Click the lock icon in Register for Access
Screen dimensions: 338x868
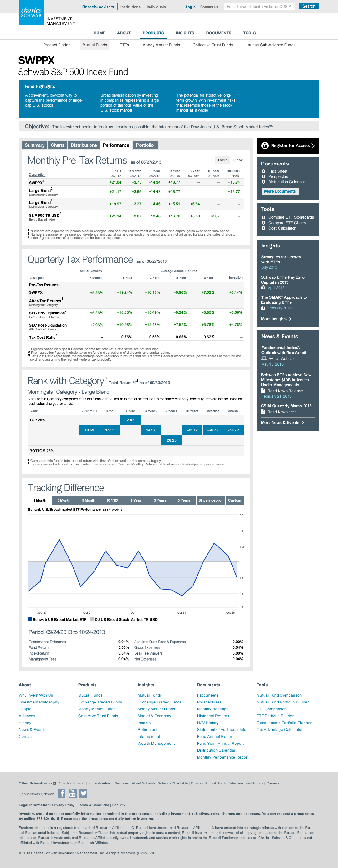tap(264, 145)
